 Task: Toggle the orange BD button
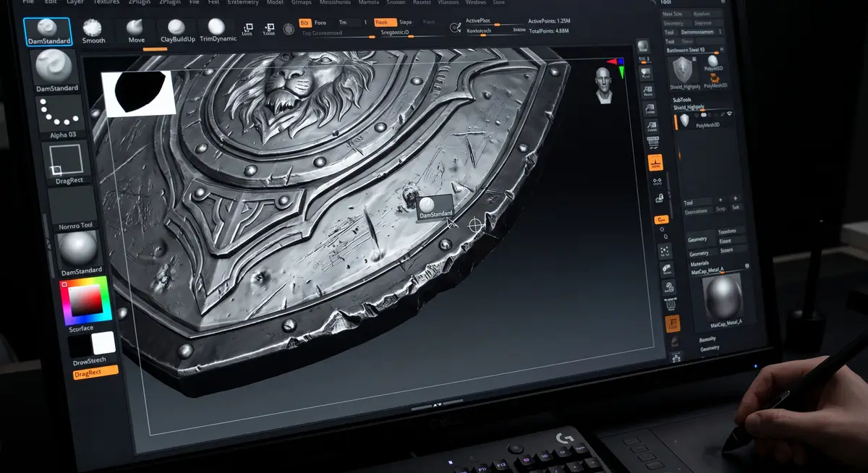(305, 23)
